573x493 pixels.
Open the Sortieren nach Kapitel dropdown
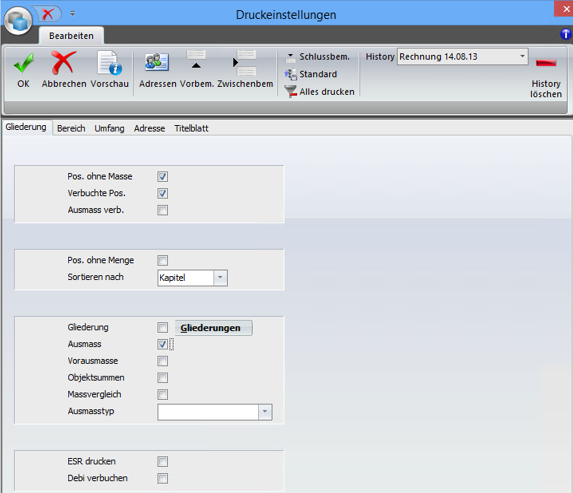pos(220,277)
